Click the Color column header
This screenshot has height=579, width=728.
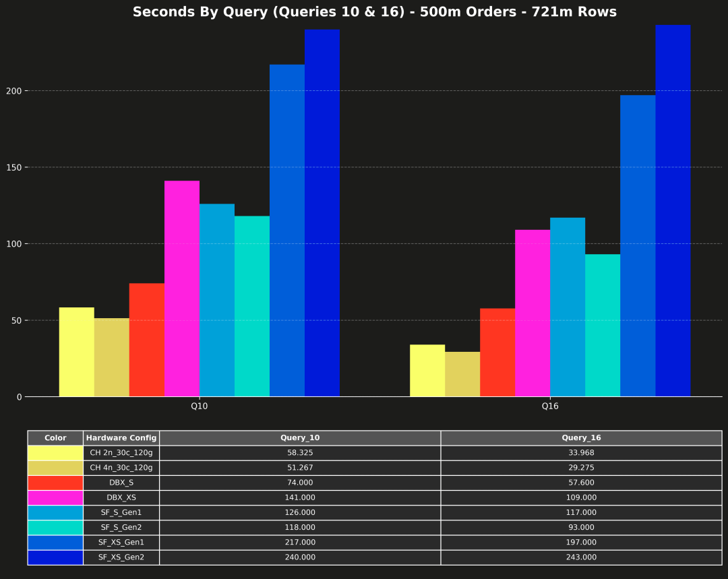pyautogui.click(x=55, y=438)
